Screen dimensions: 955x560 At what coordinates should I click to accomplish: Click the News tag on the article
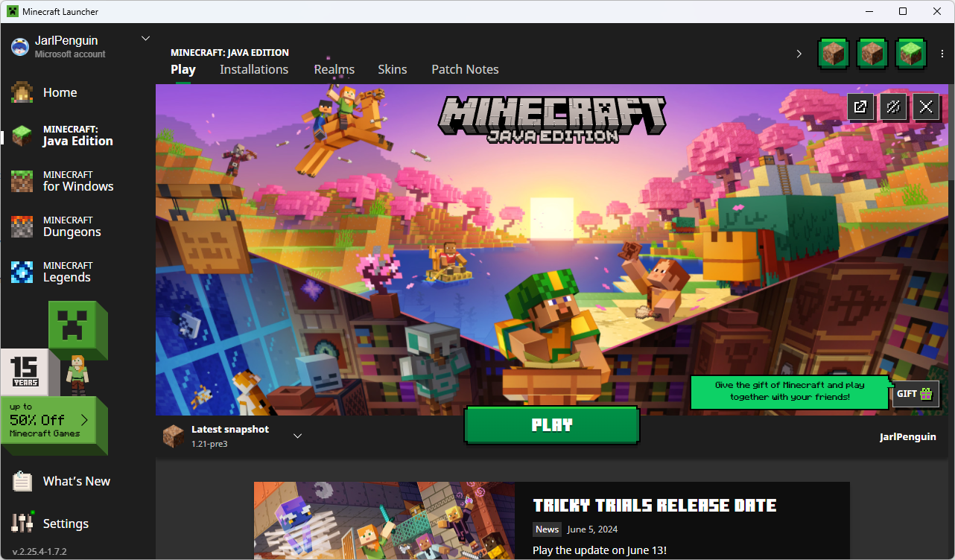click(x=547, y=529)
